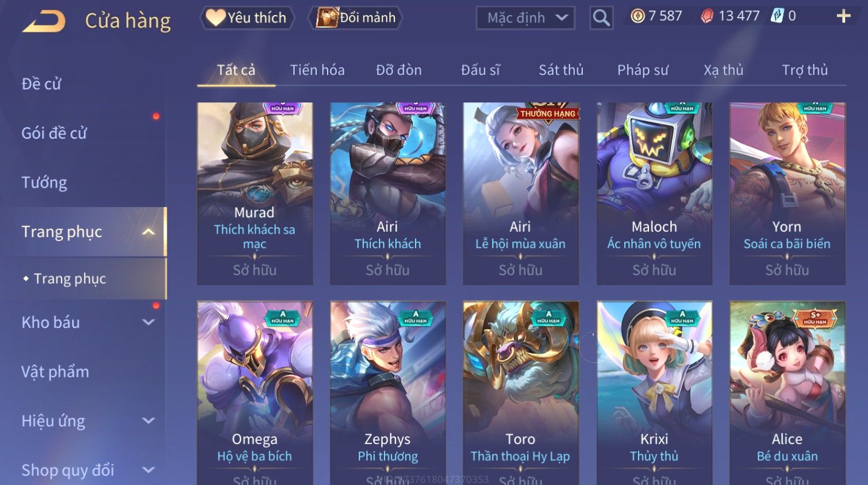Click the chest icon in Đổi mảnh

(x=327, y=18)
